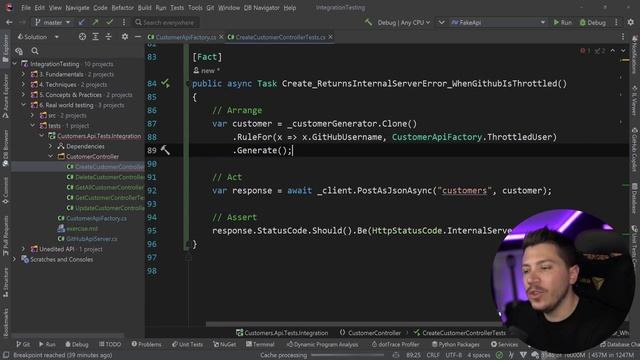The image size is (640, 360).
Task: Open the FakeApi run configuration dropdown
Action: tap(498, 22)
